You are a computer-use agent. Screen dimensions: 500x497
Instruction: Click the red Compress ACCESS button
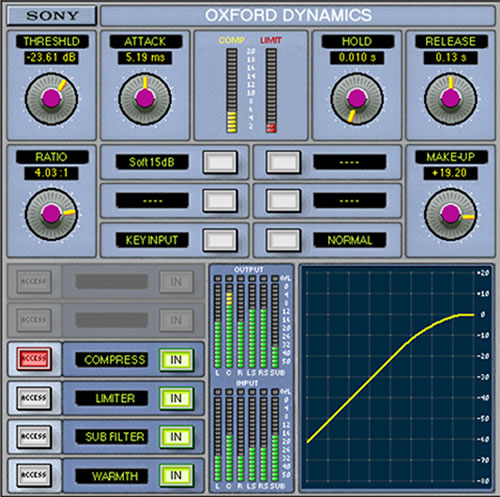click(x=34, y=359)
